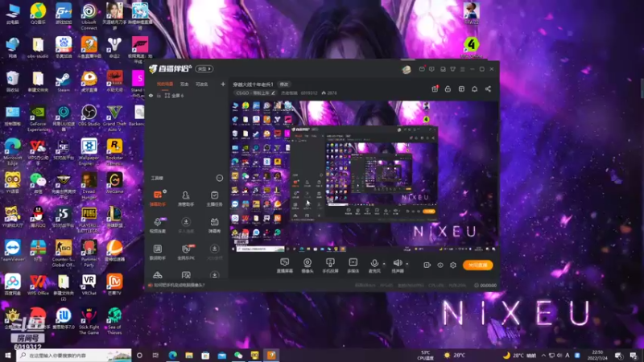Open the hamburger menu in the title bar

[x=462, y=69]
